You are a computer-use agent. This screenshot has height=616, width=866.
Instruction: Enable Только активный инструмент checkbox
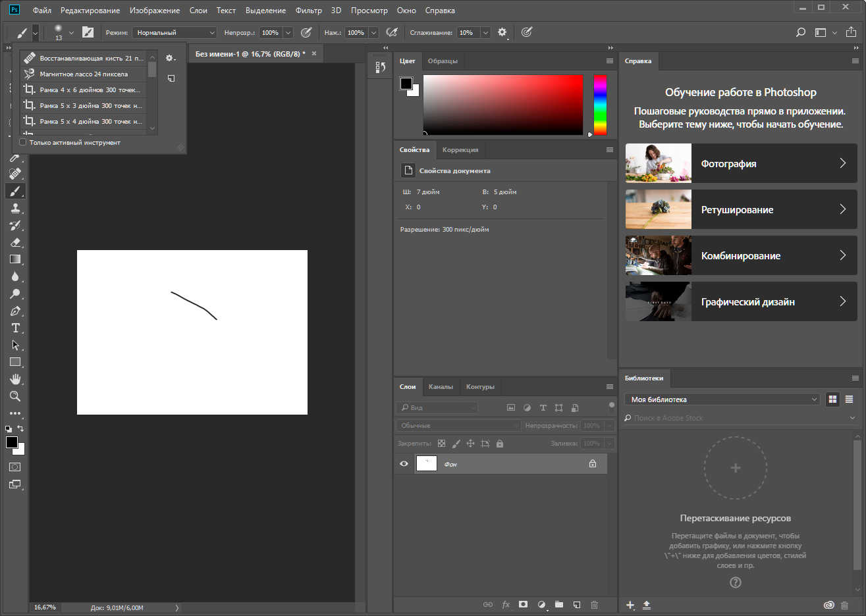(x=23, y=142)
